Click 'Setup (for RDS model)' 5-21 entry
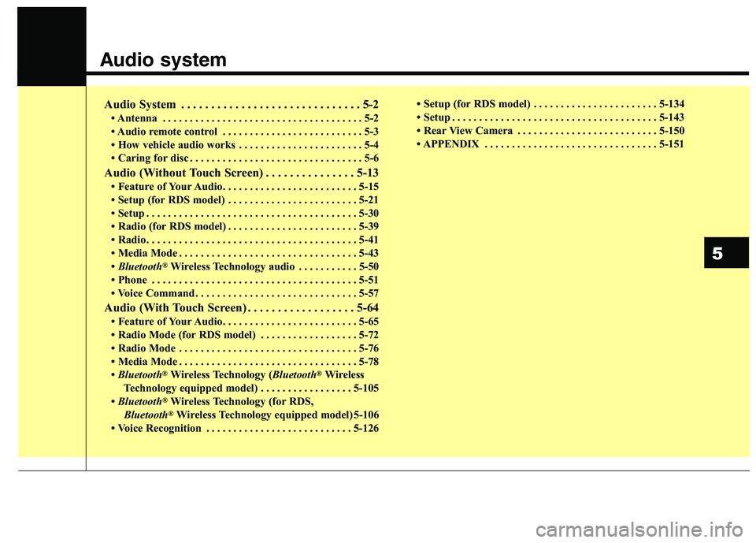This screenshot has width=756, height=543. (x=244, y=200)
